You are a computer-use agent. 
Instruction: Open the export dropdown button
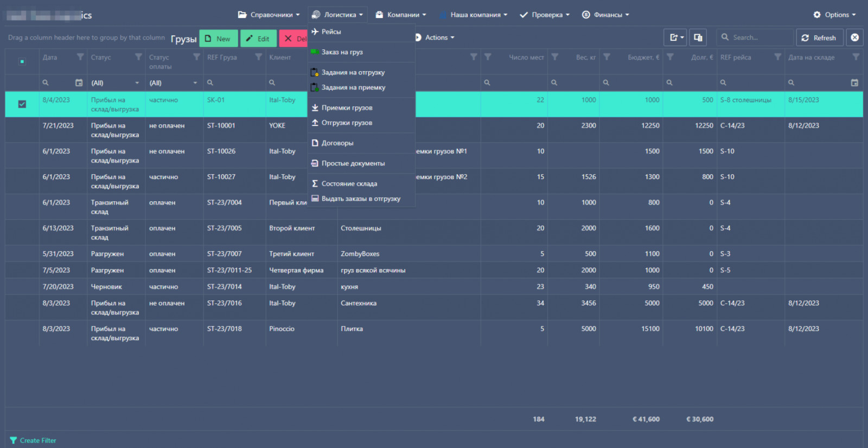click(675, 37)
